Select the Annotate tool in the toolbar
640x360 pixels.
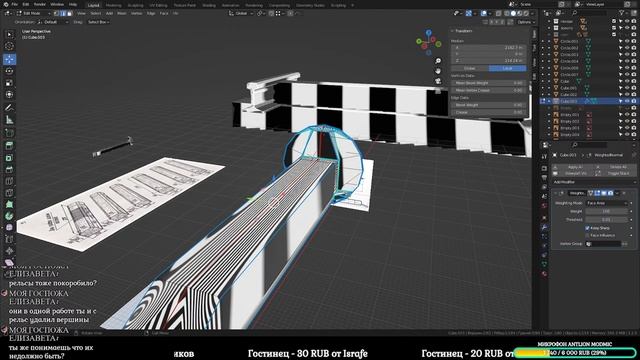(9, 108)
